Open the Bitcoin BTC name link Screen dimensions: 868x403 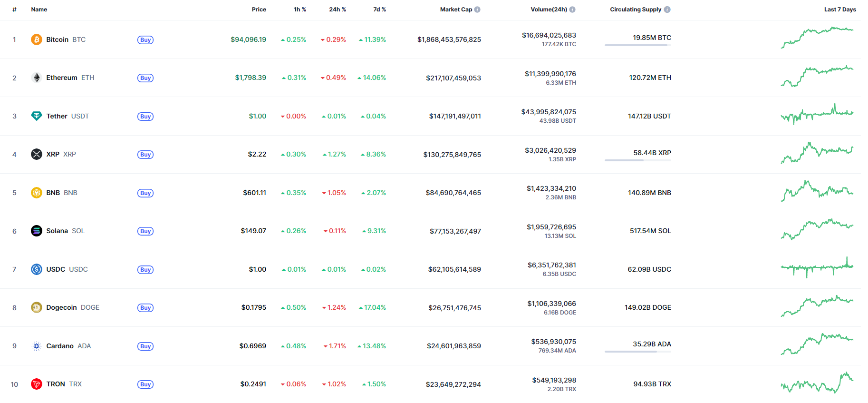pyautogui.click(x=66, y=39)
